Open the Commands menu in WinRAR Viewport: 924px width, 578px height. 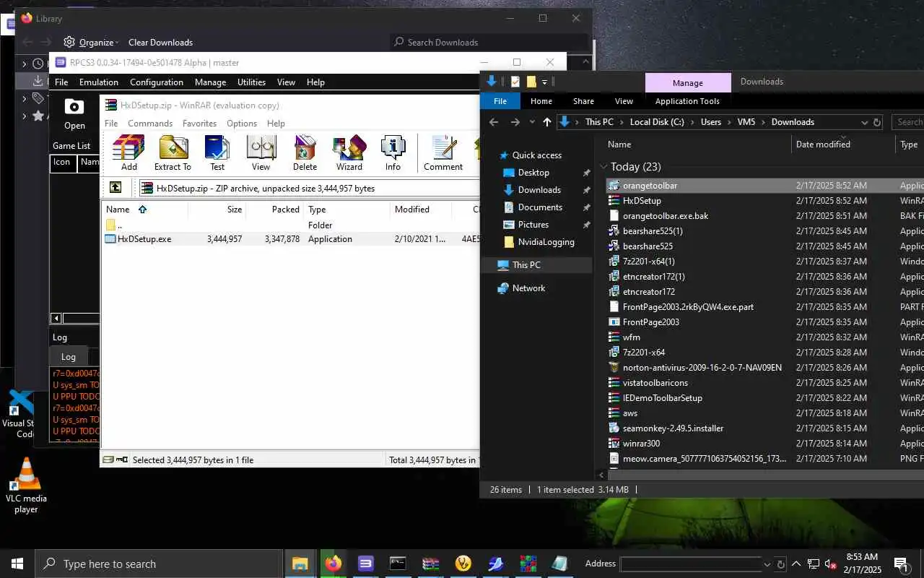pyautogui.click(x=150, y=124)
